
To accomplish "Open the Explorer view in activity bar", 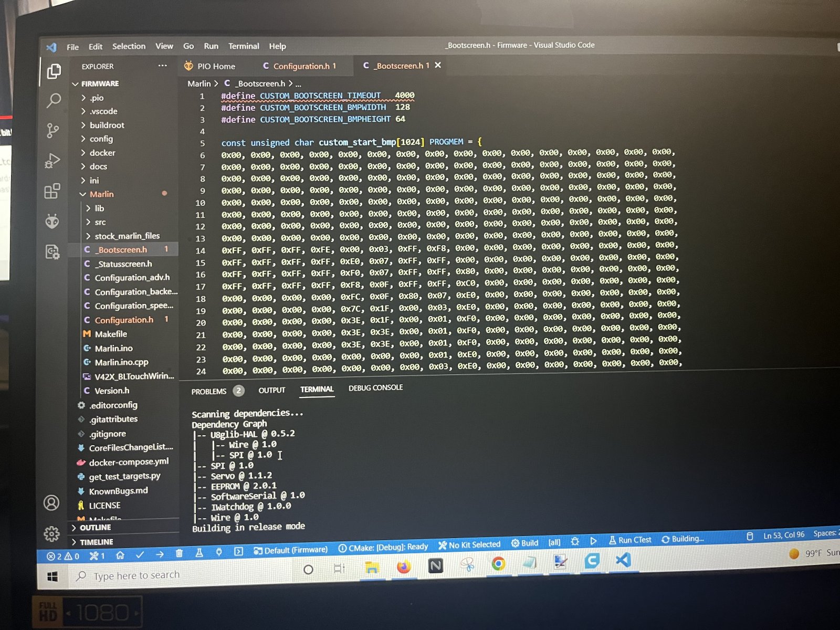I will click(54, 71).
